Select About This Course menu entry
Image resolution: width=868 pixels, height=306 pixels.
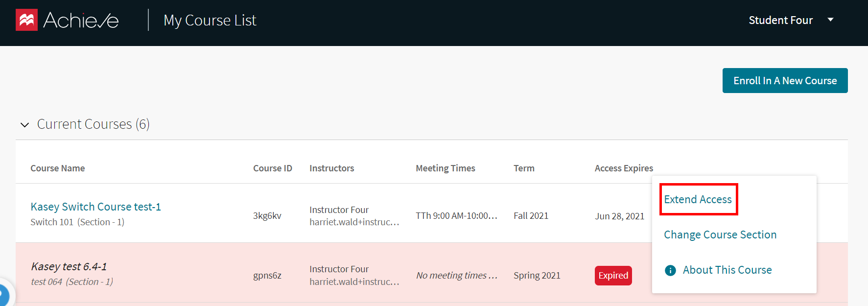pyautogui.click(x=727, y=270)
